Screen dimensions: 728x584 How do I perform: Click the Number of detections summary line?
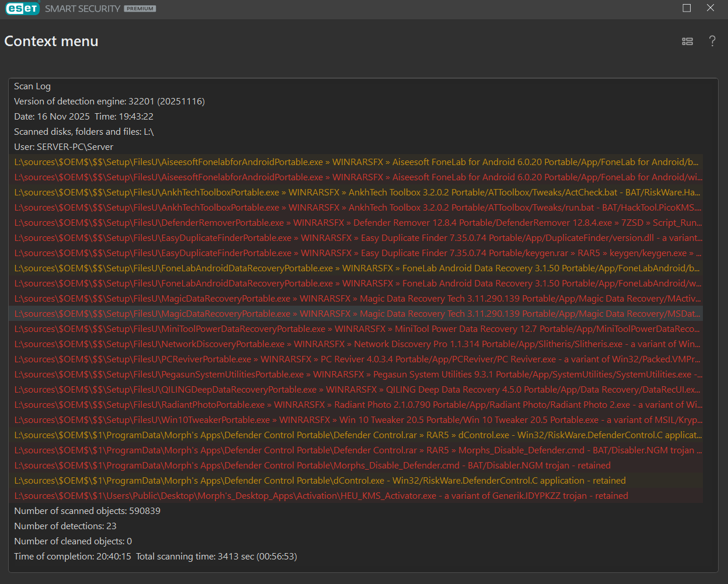point(65,526)
